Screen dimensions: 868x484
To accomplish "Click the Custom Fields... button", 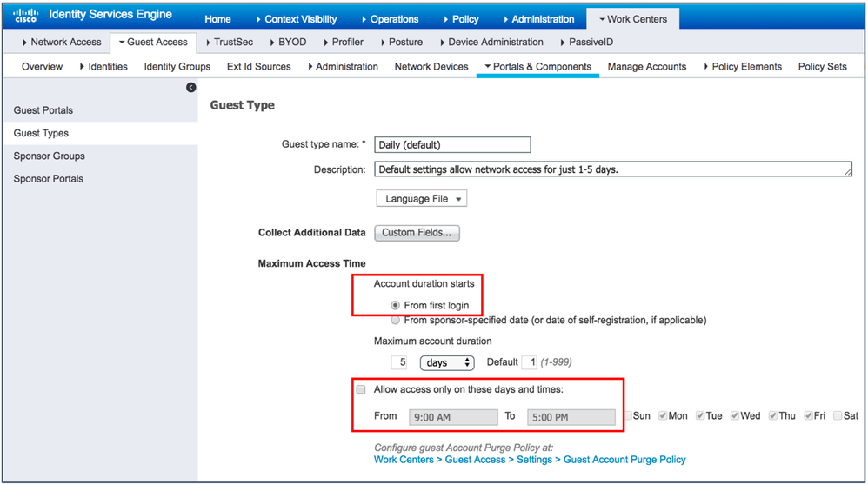I will tap(417, 233).
